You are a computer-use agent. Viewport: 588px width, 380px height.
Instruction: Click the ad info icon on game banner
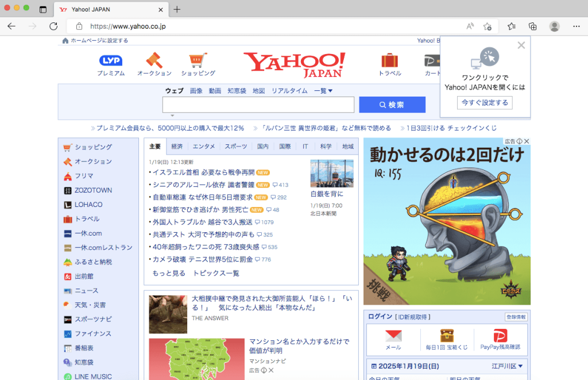tap(519, 141)
